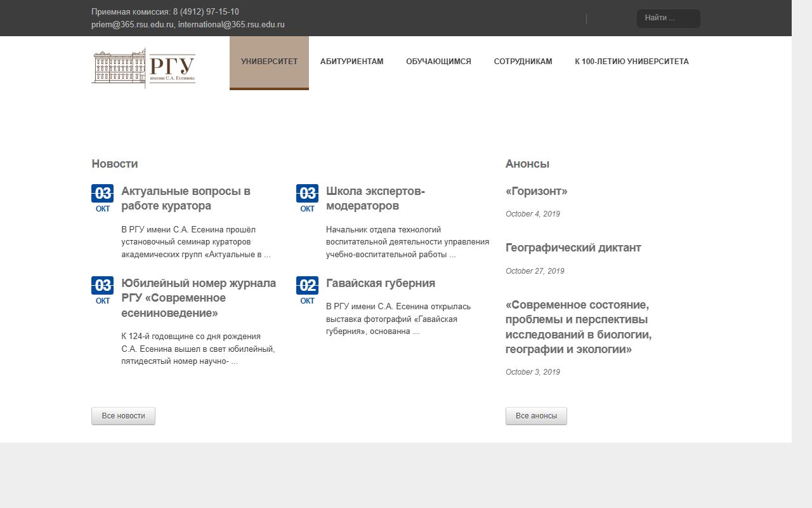Viewport: 812px width, 508px height.
Task: Open the «Школа экспертов-модераторов» news article
Action: click(x=376, y=199)
